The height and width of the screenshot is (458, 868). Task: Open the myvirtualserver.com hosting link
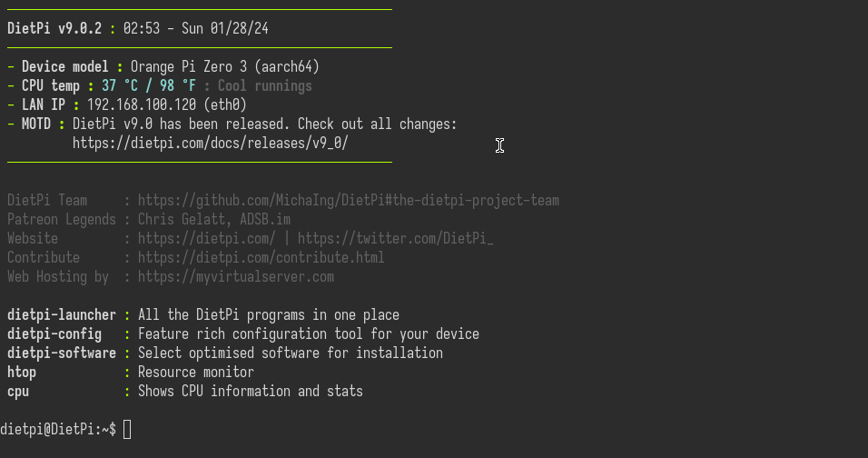pyautogui.click(x=235, y=276)
